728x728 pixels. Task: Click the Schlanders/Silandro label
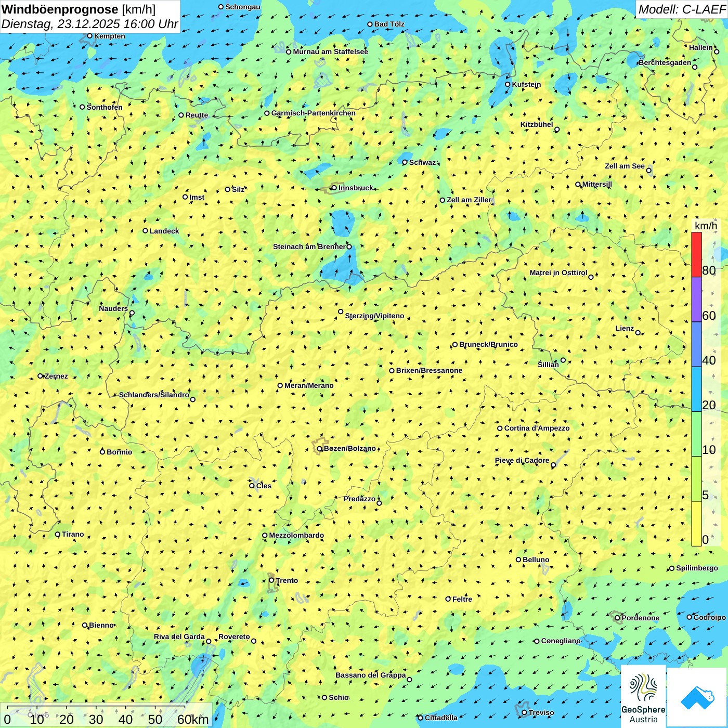(x=154, y=395)
